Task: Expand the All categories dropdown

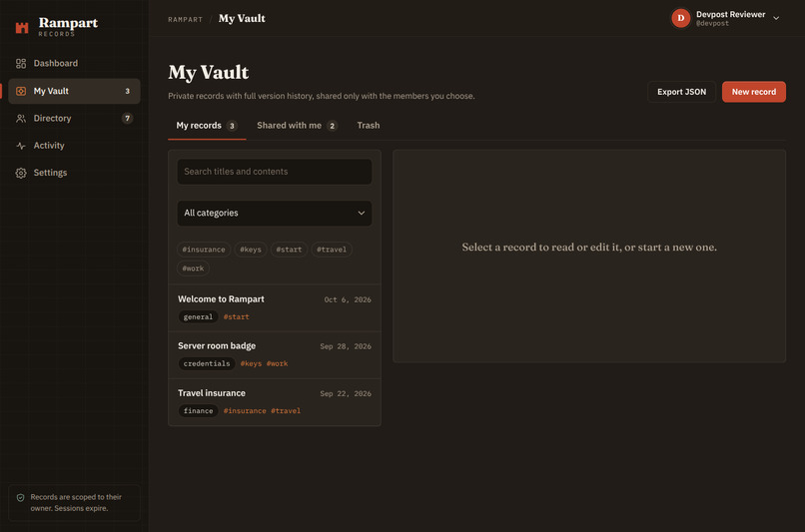Action: (275, 213)
